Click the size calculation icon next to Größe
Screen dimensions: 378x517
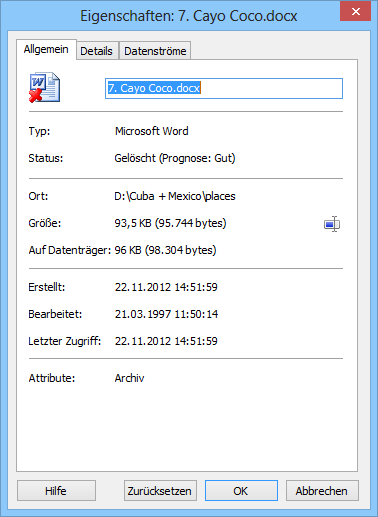[x=332, y=224]
